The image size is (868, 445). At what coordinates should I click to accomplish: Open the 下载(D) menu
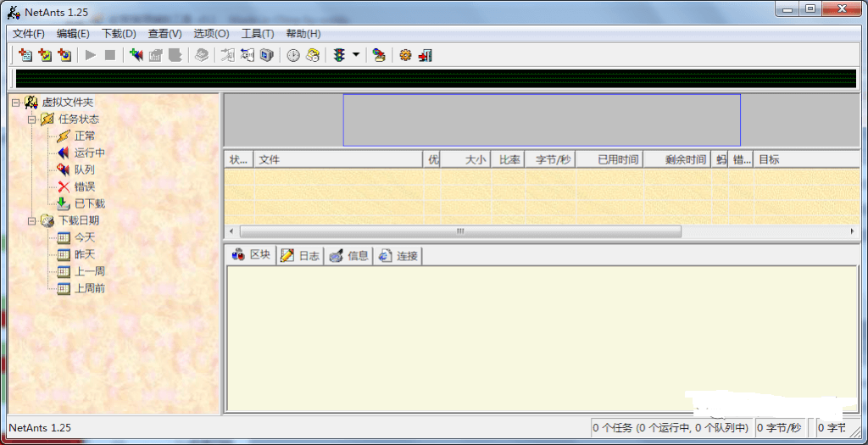119,34
